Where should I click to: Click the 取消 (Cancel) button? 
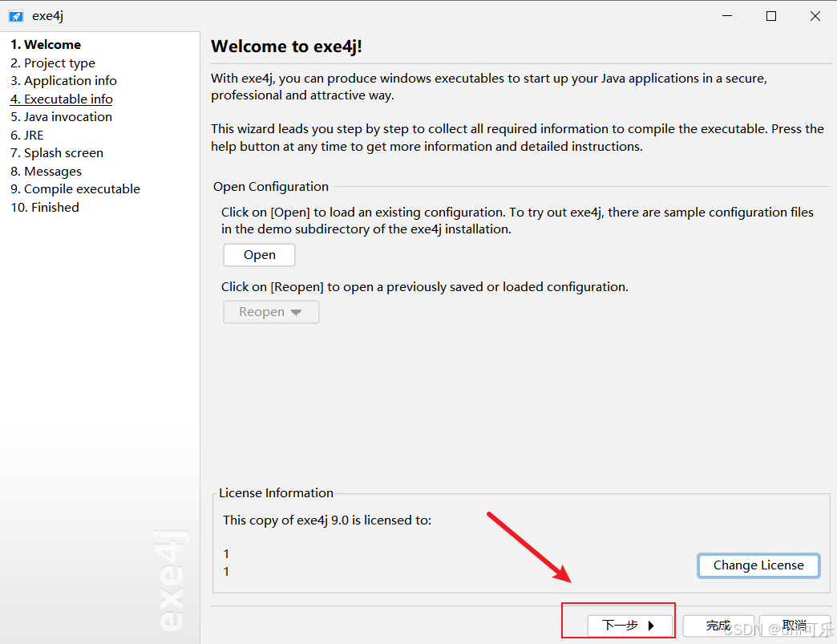tap(795, 626)
